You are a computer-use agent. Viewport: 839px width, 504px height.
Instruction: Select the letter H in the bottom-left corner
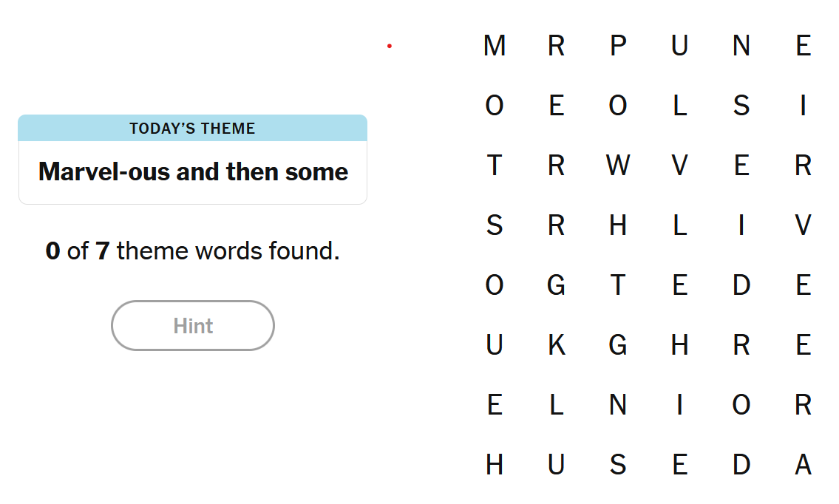[x=495, y=465]
